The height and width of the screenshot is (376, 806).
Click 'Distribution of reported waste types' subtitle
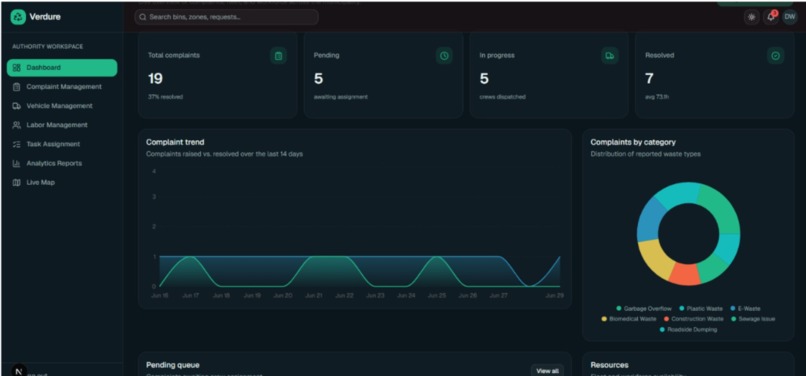pos(645,154)
